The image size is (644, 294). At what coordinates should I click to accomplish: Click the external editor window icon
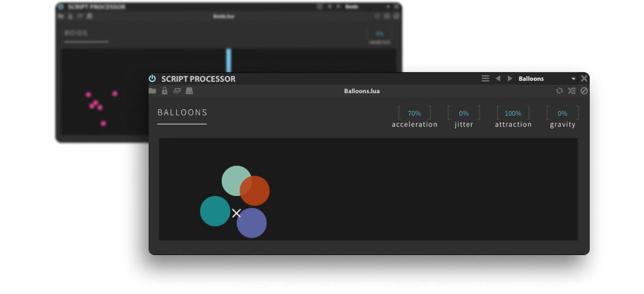[x=177, y=91]
